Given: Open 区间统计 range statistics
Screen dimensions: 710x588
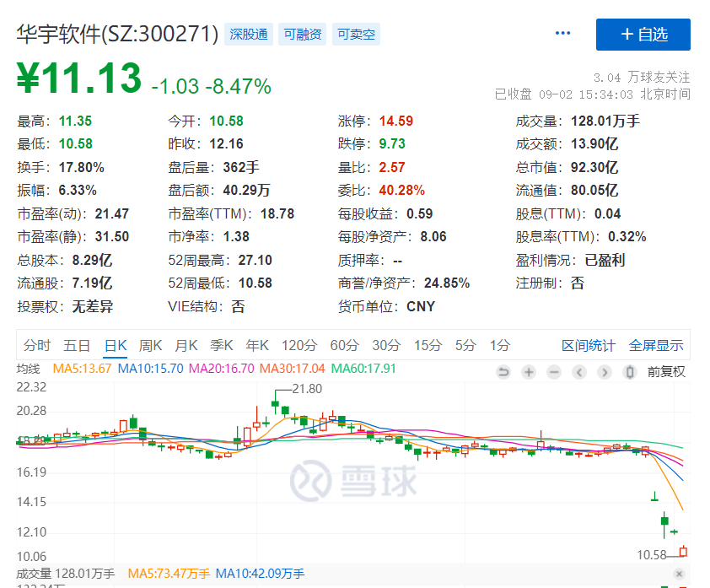Looking at the screenshot, I should tap(589, 346).
